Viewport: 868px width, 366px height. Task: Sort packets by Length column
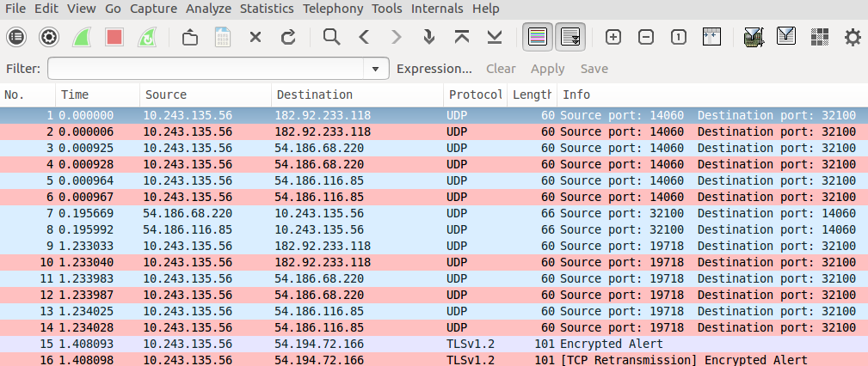(x=532, y=95)
